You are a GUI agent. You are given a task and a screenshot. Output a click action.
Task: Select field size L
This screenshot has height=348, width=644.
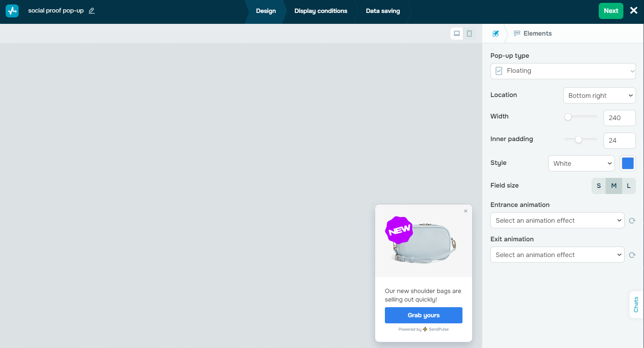(629, 186)
